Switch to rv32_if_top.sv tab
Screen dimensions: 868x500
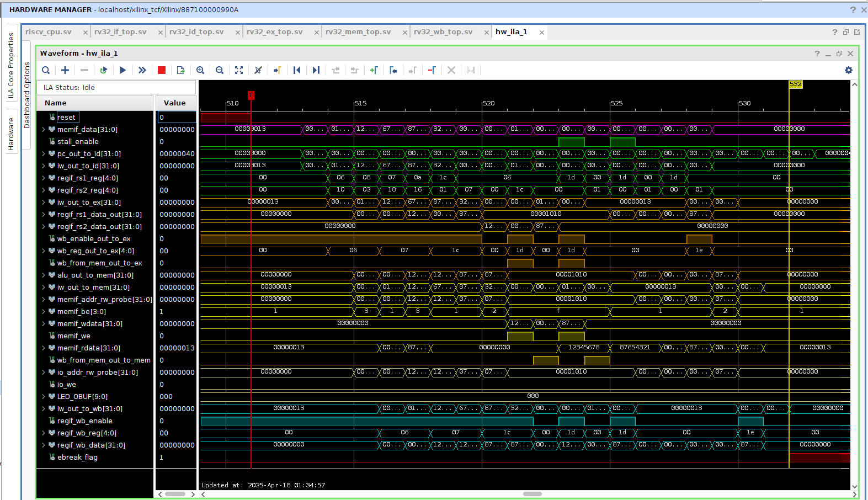[120, 32]
